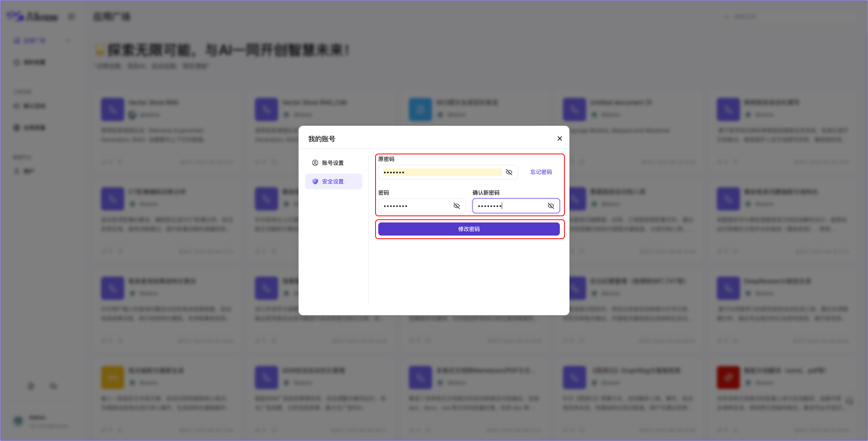Viewport: 868px width, 441px height.
Task: Show the 确认新密码 value via eye toggle
Action: pyautogui.click(x=551, y=206)
